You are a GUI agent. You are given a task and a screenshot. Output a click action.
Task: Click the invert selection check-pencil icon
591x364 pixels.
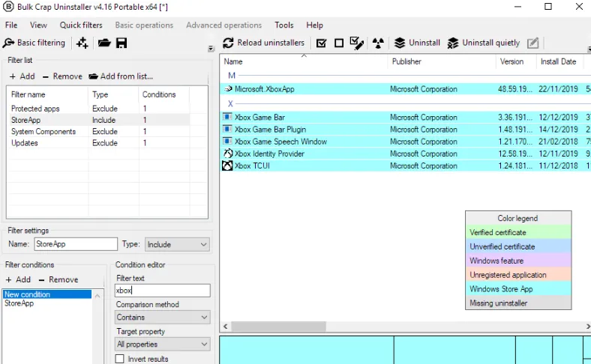pos(356,43)
